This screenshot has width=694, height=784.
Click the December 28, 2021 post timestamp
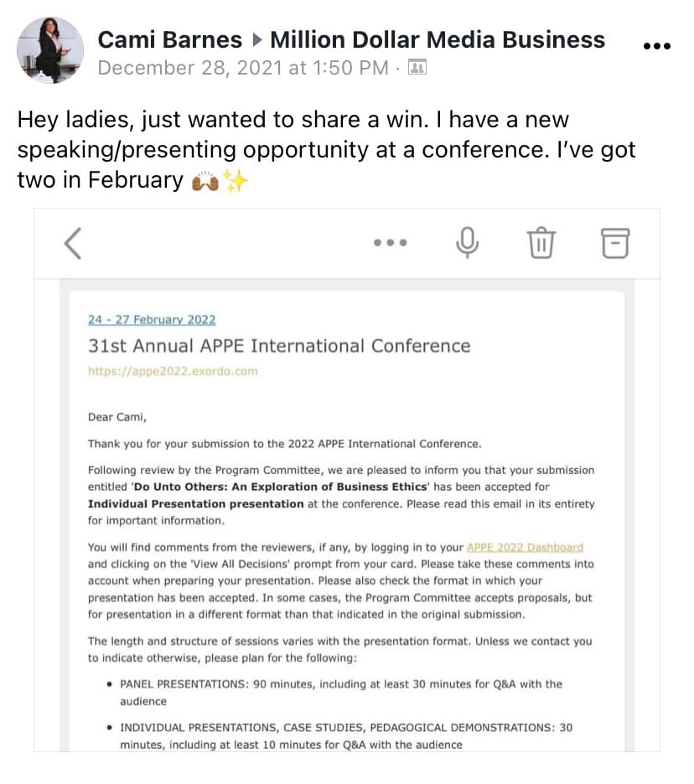coord(242,68)
